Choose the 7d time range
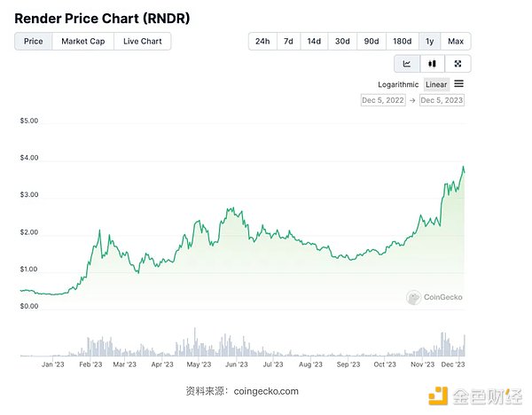Image resolution: width=532 pixels, height=415 pixels. pos(288,41)
